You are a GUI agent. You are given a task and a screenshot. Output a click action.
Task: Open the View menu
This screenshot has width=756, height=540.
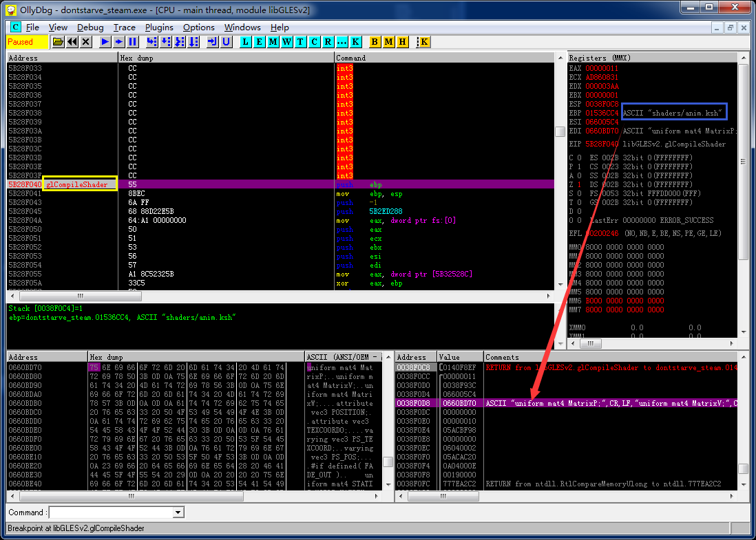coord(58,28)
